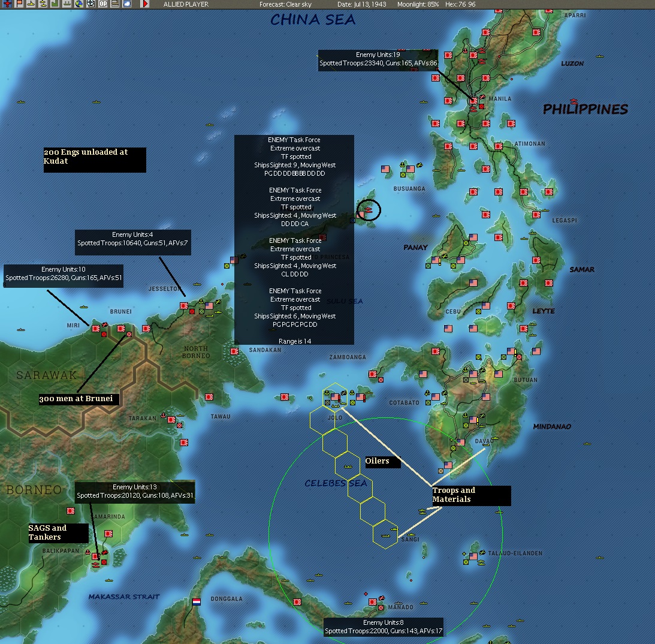Click the 'Range is 14' line
Viewport: 655px width, 644px height.
295,341
